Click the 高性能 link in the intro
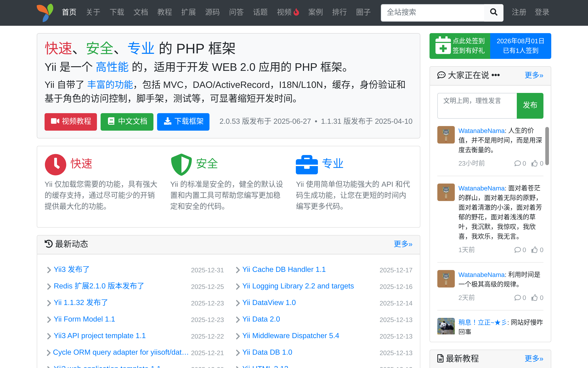This screenshot has height=368, width=588. tap(112, 67)
